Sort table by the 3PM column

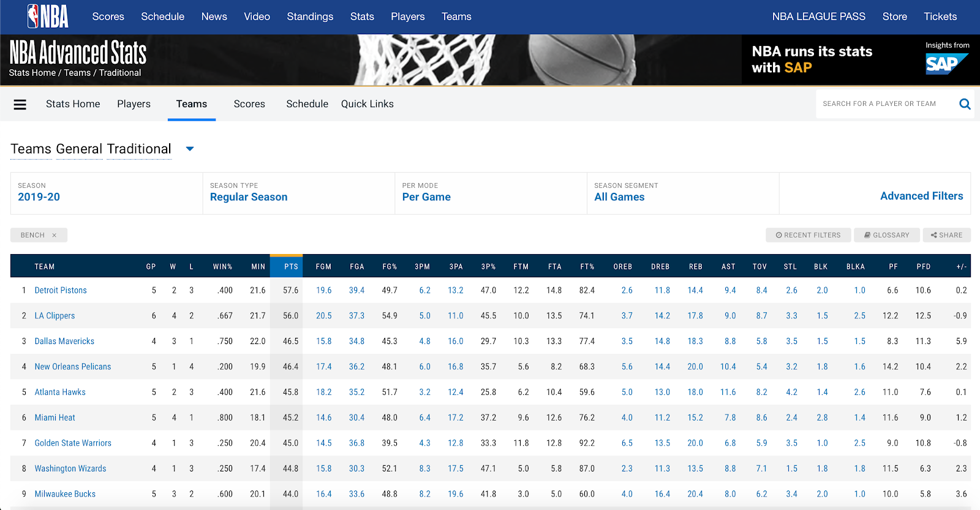point(423,267)
